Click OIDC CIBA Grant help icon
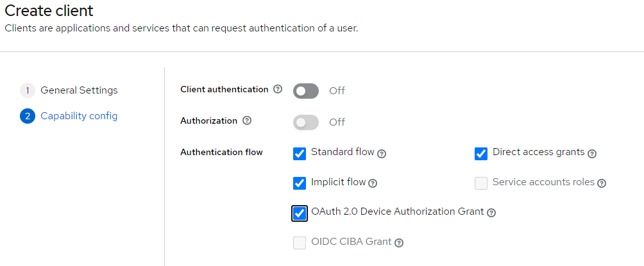644x266 pixels. pos(399,243)
